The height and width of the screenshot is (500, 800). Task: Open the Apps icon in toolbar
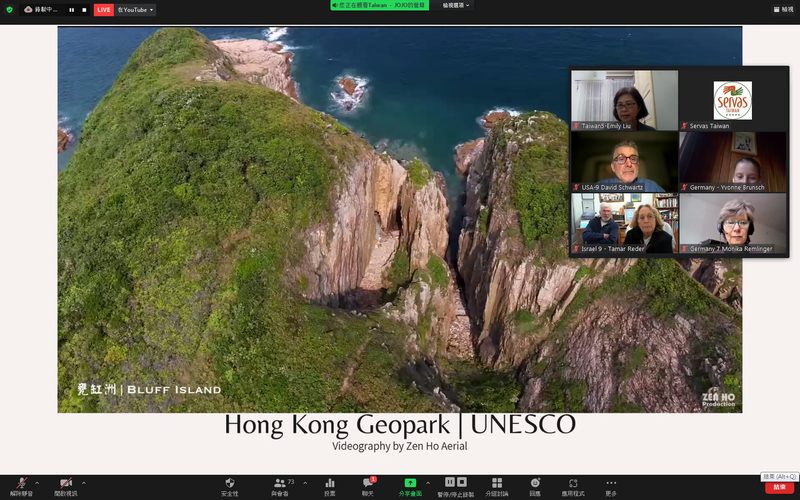pos(573,487)
